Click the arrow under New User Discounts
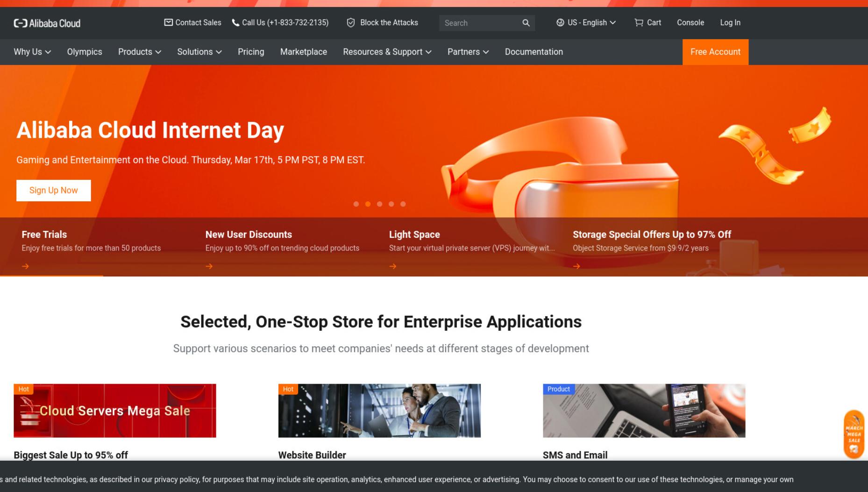868x492 pixels. pos(209,266)
